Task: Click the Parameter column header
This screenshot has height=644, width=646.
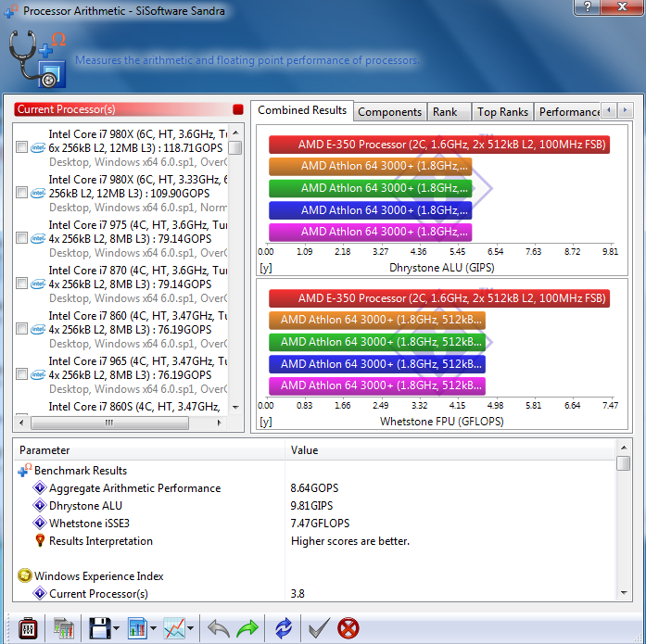Action: (x=148, y=450)
